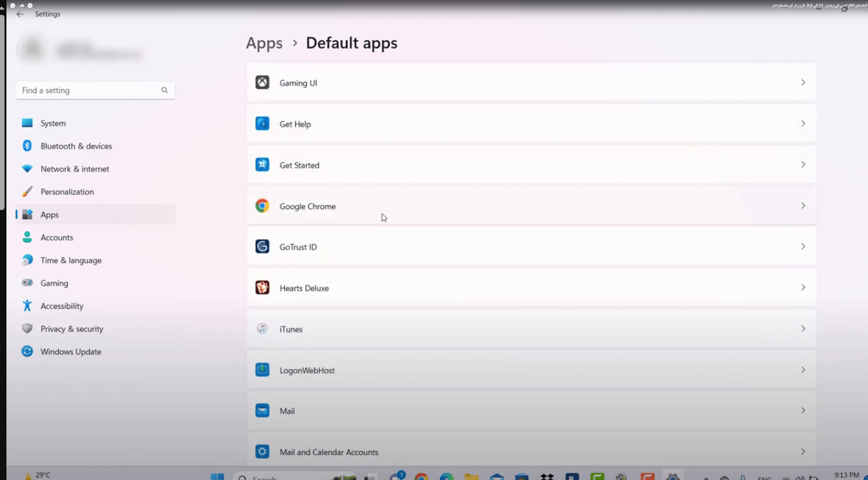
Task: Click the Network Wi-Fi icon in sidebar
Action: (27, 169)
